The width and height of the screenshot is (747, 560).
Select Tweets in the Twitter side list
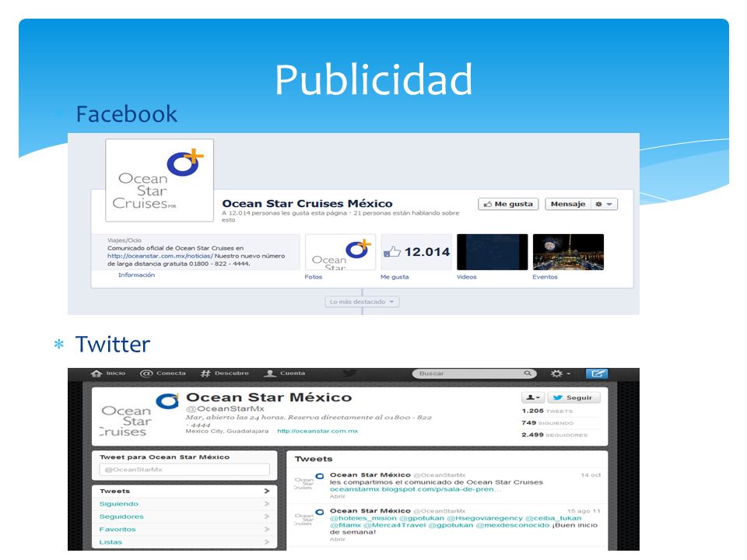pos(184,491)
